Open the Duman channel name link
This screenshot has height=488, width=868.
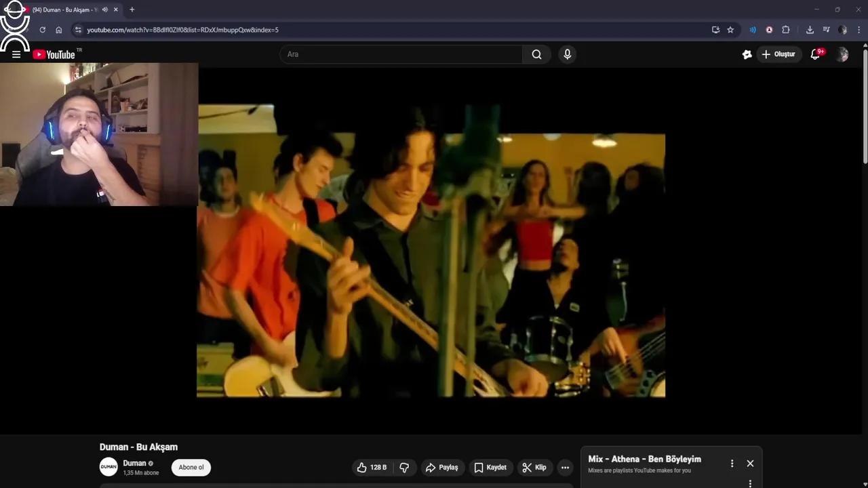point(134,463)
